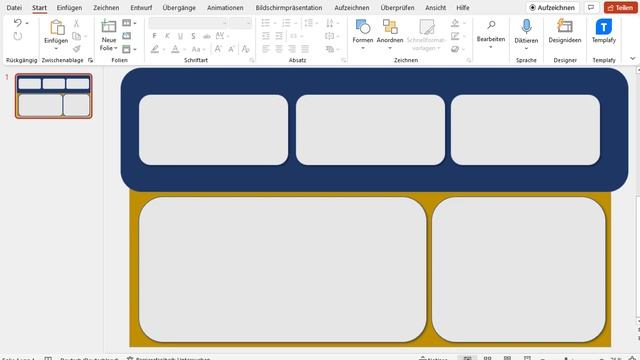
Task: Switch to the Entwurf tab
Action: tap(141, 8)
